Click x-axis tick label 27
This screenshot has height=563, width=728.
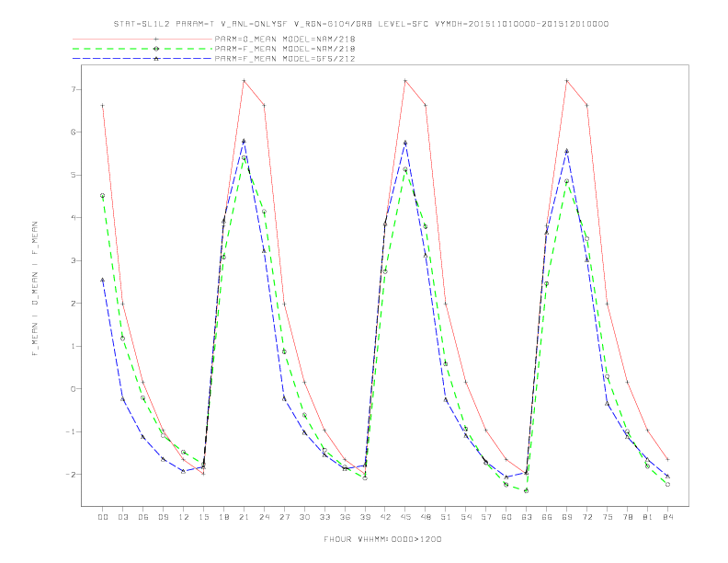pyautogui.click(x=284, y=517)
